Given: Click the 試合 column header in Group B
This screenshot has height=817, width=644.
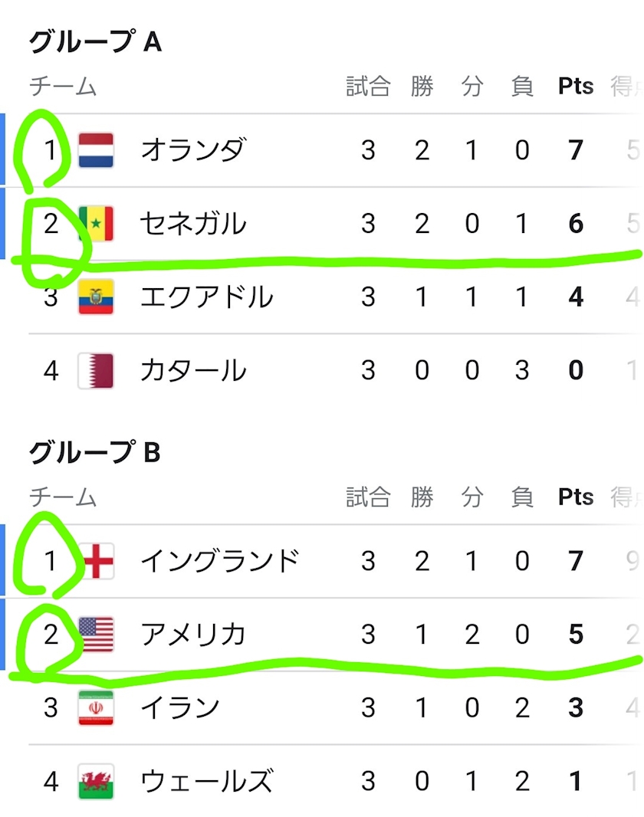Looking at the screenshot, I should 368,497.
